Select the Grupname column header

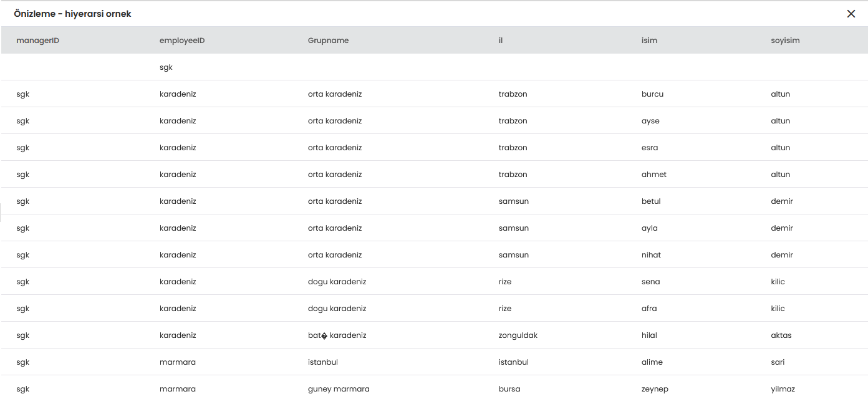point(328,41)
